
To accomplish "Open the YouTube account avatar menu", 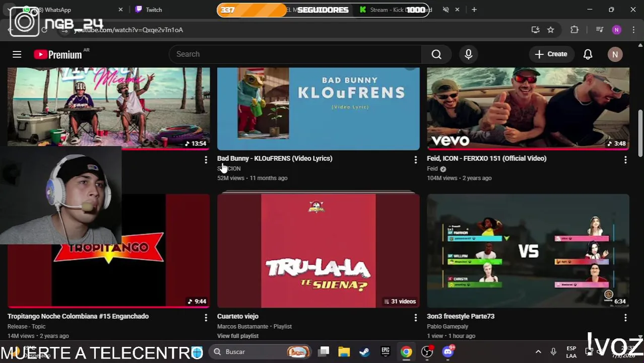I will click(615, 54).
